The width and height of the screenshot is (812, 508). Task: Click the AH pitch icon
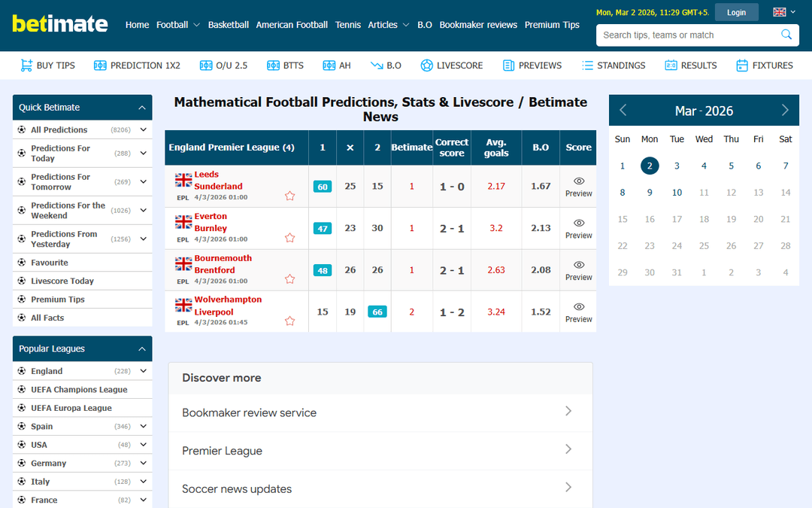coord(329,65)
